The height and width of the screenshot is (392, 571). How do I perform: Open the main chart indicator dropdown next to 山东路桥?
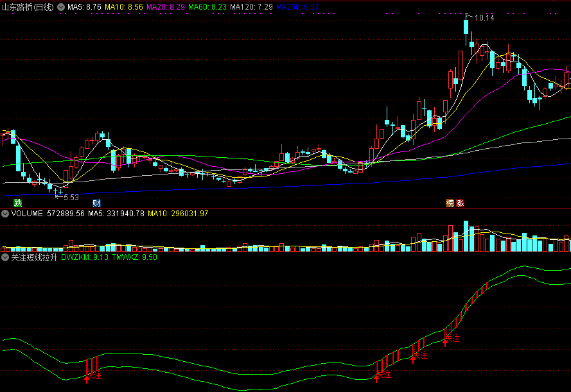coord(61,7)
